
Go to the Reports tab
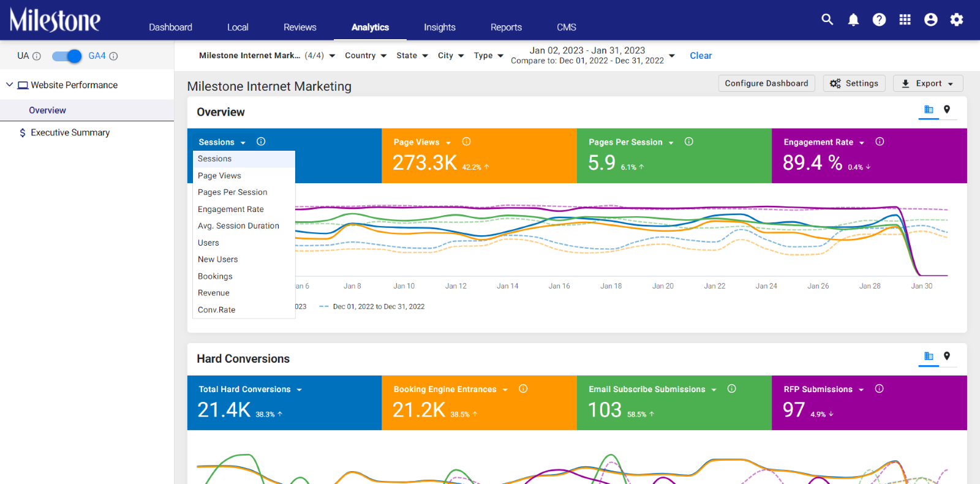point(506,27)
